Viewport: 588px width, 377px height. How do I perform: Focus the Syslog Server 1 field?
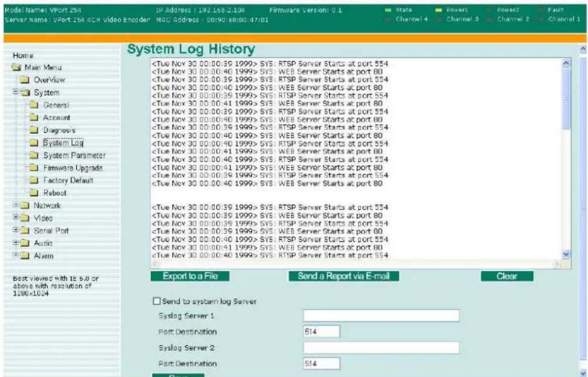click(x=381, y=315)
